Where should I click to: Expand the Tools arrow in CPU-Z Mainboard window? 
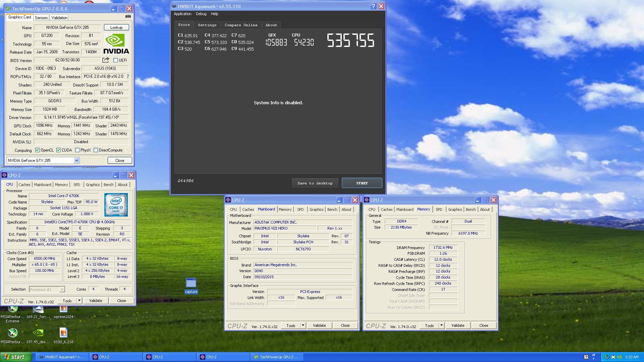303,325
